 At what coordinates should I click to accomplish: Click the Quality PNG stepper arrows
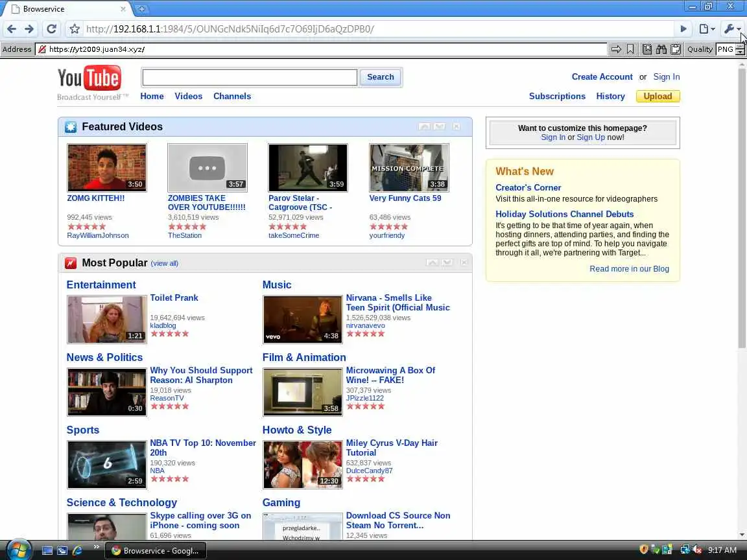[740, 49]
